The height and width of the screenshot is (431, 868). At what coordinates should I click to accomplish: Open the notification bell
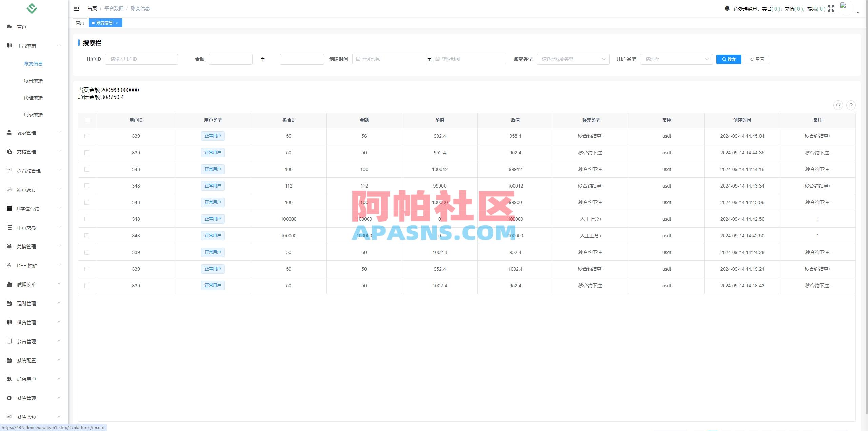[x=727, y=8]
